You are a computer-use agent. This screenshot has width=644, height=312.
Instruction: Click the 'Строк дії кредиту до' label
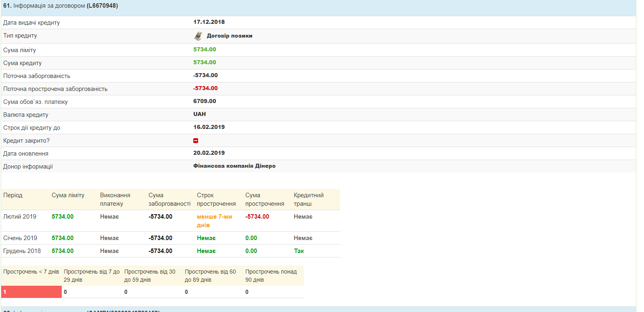[32, 128]
